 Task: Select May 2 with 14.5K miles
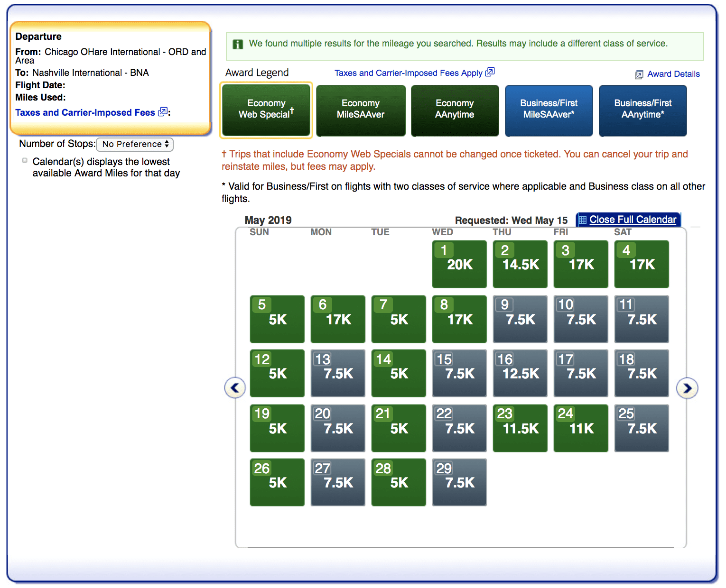520,264
